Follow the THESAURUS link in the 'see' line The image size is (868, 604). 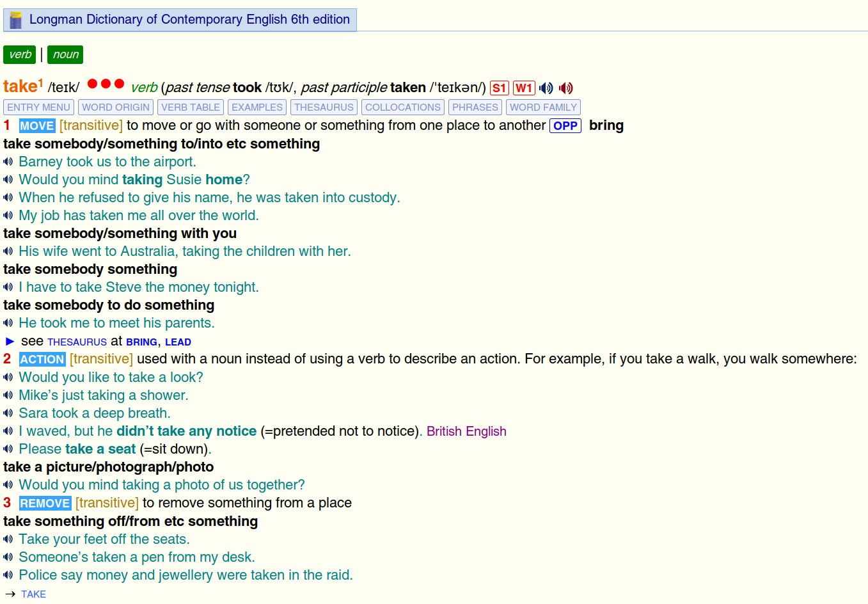(77, 342)
